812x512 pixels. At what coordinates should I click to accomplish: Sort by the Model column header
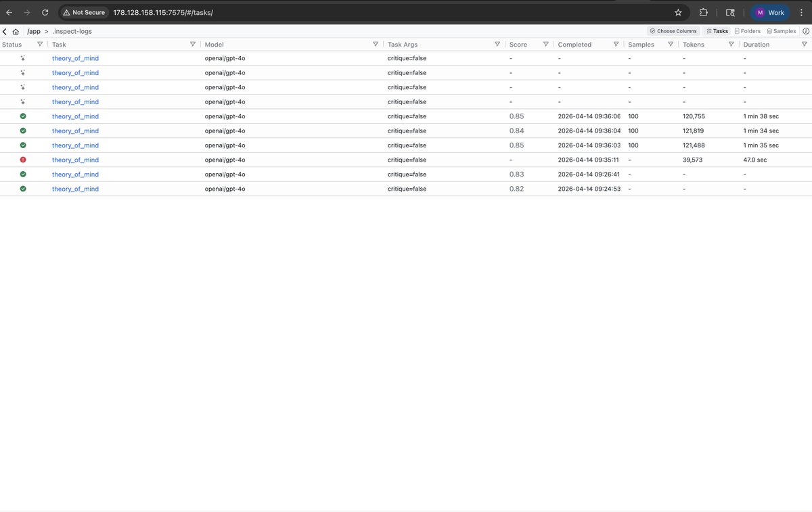215,45
